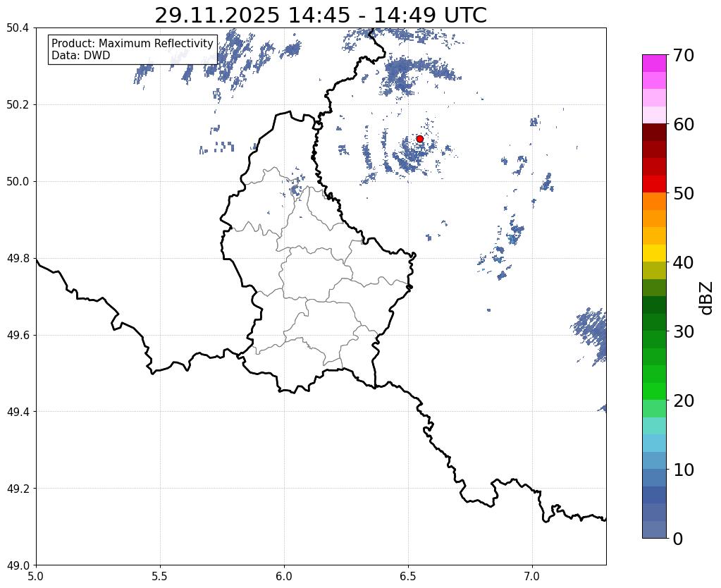This screenshot has height=588, width=721.
Task: Click the 10 tick label on colorbar
Action: [x=684, y=470]
